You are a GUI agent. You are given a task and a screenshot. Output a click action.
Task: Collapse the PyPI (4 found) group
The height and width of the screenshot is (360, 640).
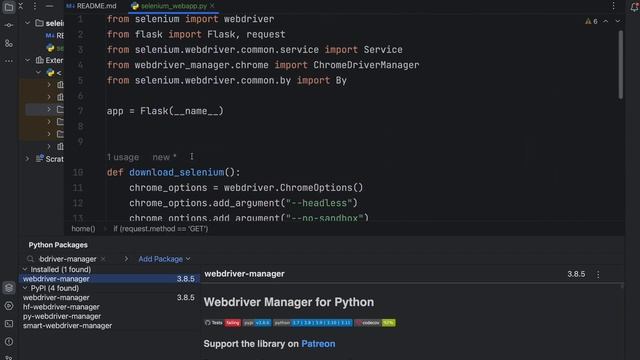[x=25, y=288]
